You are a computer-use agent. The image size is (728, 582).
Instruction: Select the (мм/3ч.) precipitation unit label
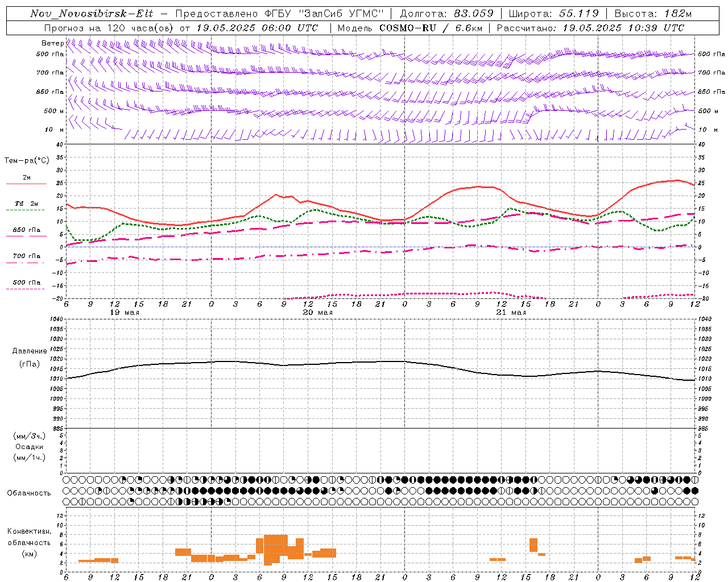pyautogui.click(x=30, y=436)
